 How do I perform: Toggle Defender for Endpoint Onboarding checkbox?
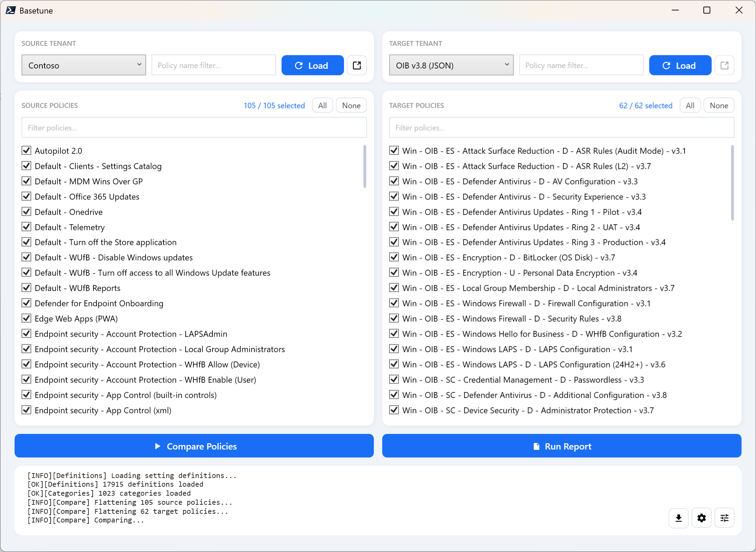(26, 303)
